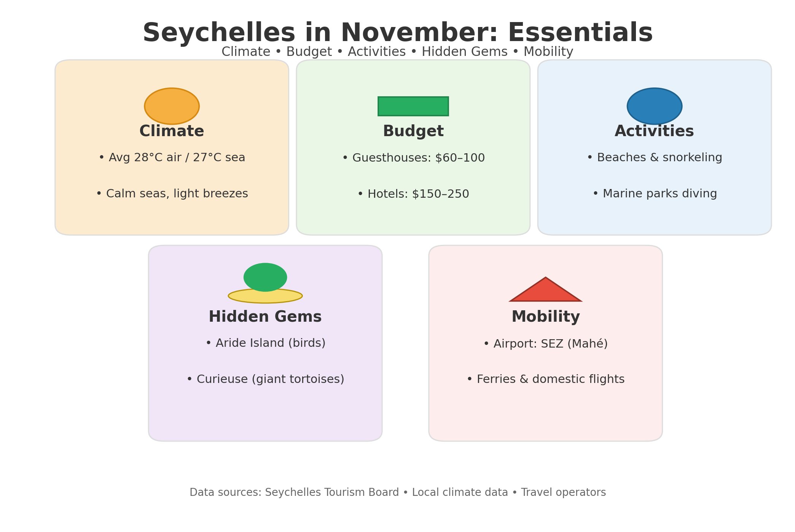Click the blue circle icon above Activities
Image resolution: width=795 pixels, height=532 pixels.
click(654, 106)
